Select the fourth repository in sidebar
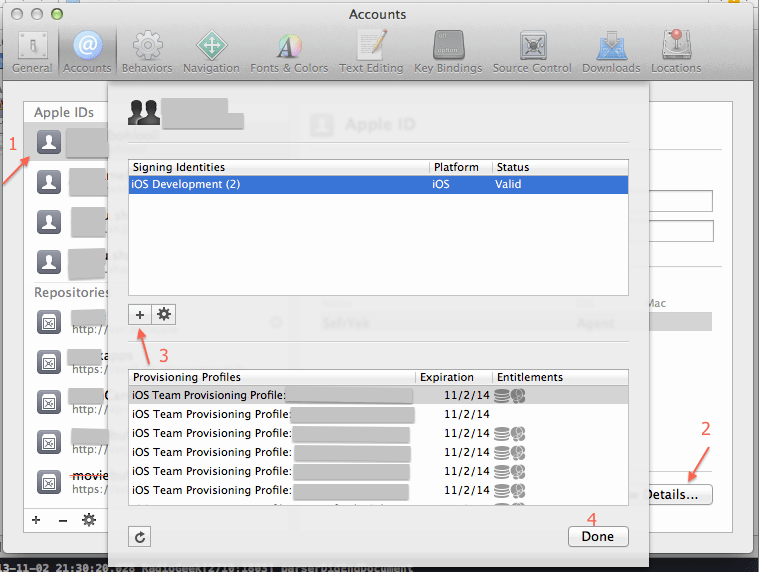Image resolution: width=759 pixels, height=572 pixels. point(66,443)
